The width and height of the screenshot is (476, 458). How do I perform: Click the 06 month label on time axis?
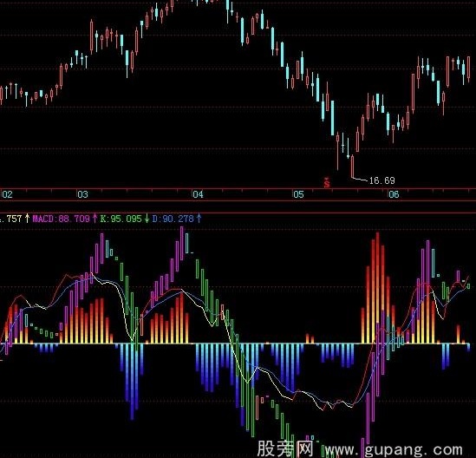394,194
